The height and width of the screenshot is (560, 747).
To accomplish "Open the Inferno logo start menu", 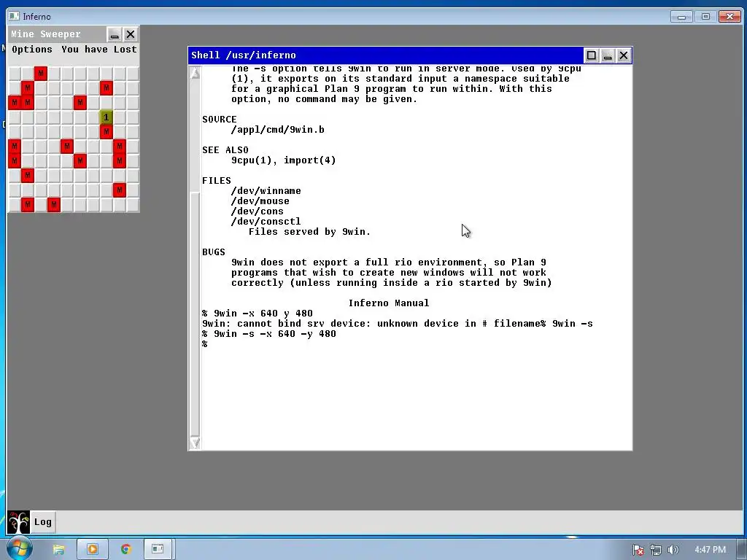I will [18, 522].
